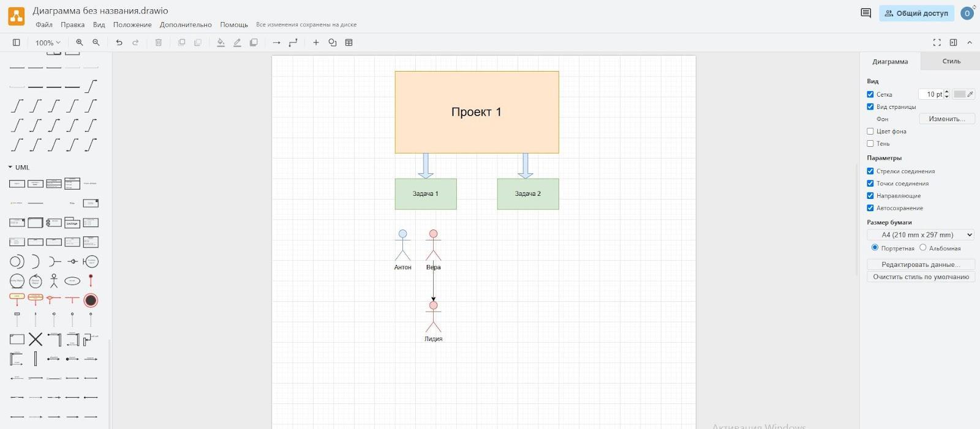Enter fullscreen mode
The image size is (980, 429).
coord(937,42)
